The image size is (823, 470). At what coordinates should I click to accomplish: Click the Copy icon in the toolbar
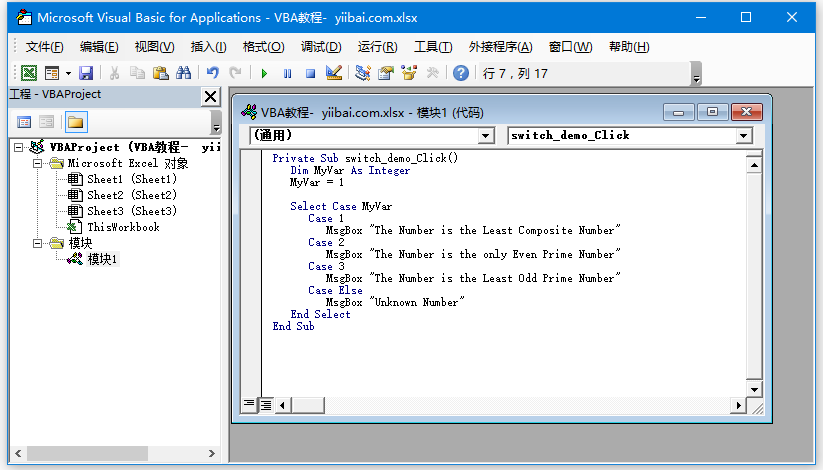coord(137,73)
